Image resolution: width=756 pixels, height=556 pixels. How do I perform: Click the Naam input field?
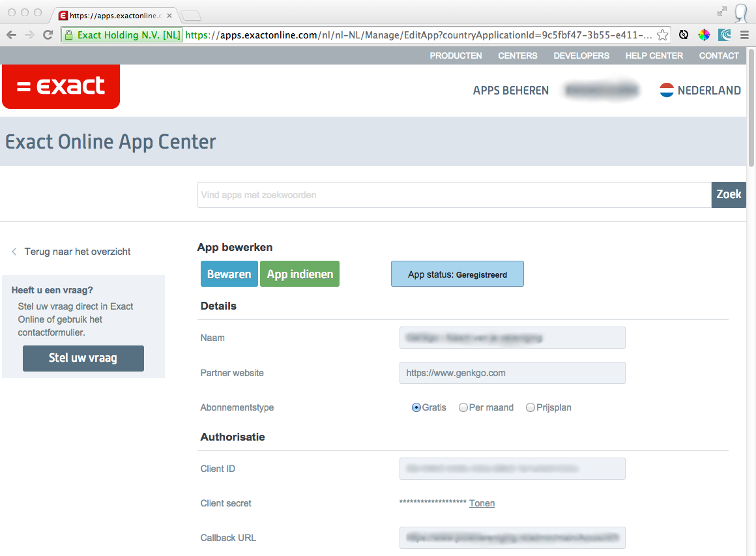click(512, 338)
